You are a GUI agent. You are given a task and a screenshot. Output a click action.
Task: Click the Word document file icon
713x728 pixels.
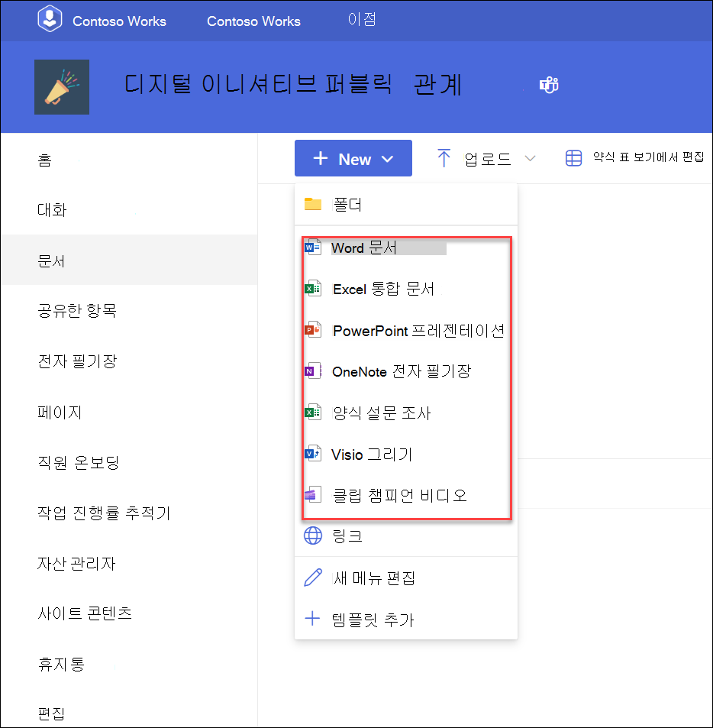pos(313,247)
